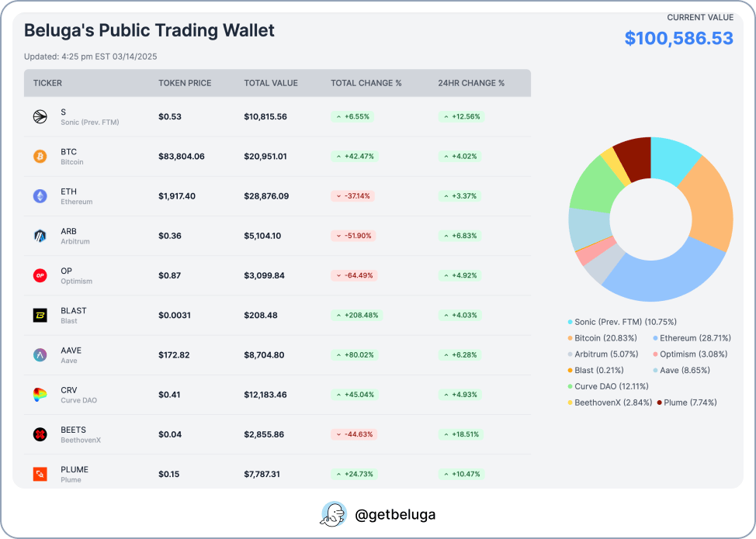Click the -64.49% Optimism change badge
Screen dimensions: 756x539
pyautogui.click(x=355, y=275)
